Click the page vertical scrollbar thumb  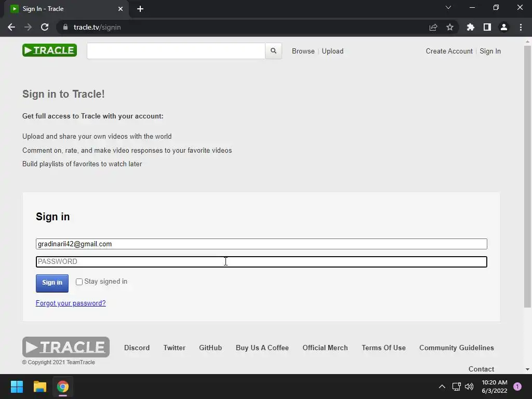[x=527, y=177]
